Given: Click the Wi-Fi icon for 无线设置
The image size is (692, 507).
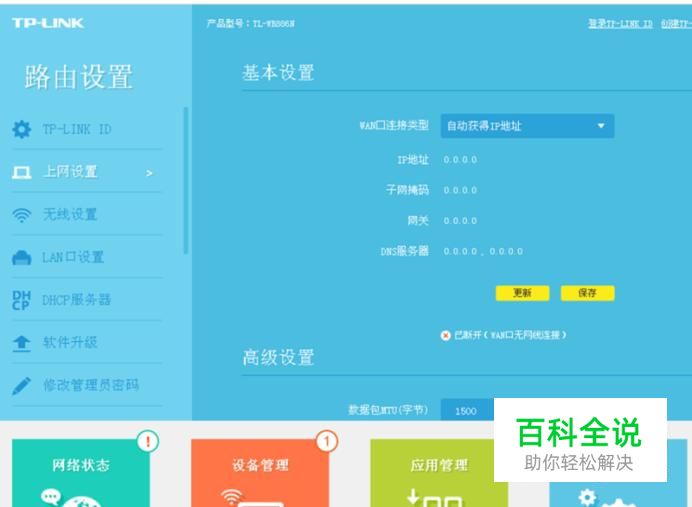Looking at the screenshot, I should pos(21,215).
